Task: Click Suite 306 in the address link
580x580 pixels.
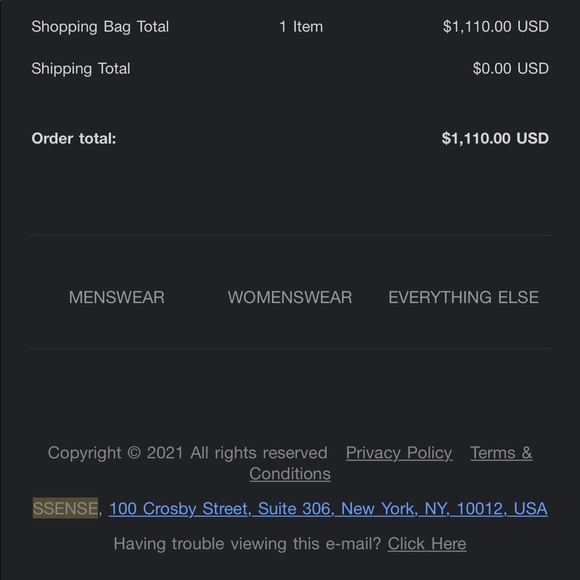Action: pos(296,509)
